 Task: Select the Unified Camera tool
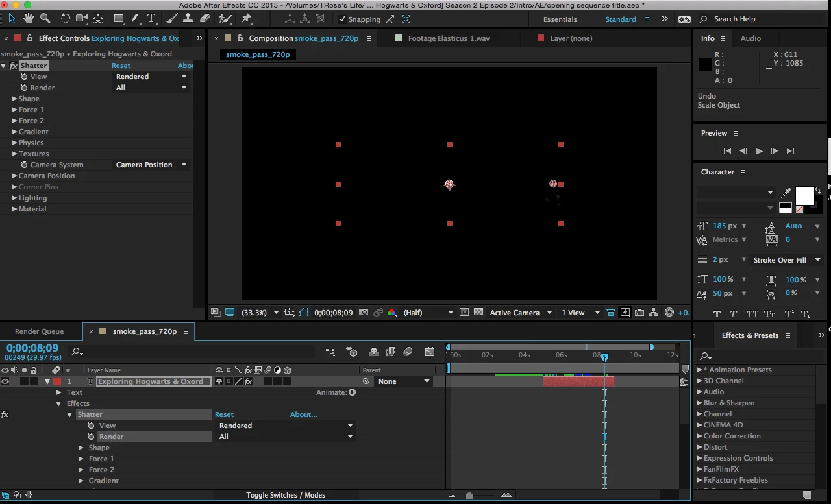82,18
